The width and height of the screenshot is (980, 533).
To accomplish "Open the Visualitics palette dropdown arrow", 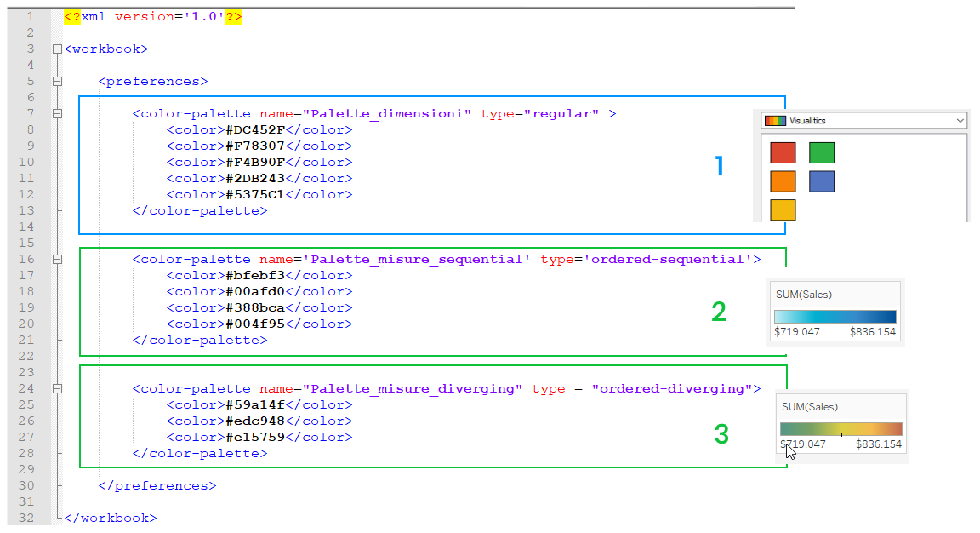I will tap(959, 121).
